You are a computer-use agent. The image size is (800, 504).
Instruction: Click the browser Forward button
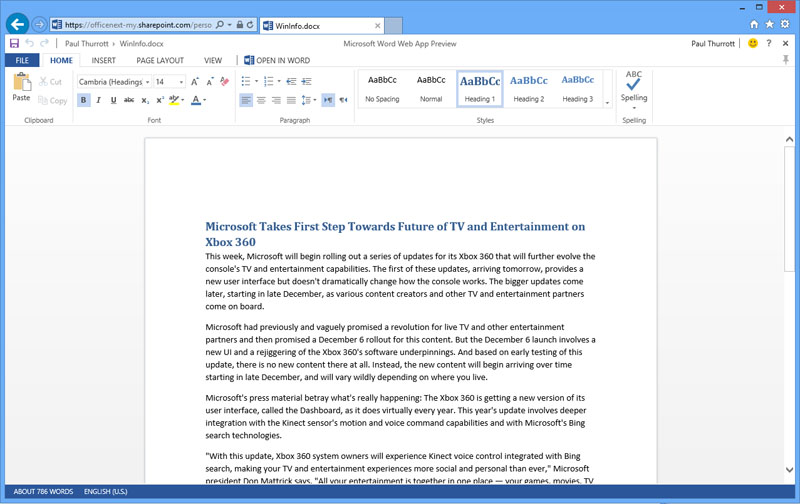(39, 24)
